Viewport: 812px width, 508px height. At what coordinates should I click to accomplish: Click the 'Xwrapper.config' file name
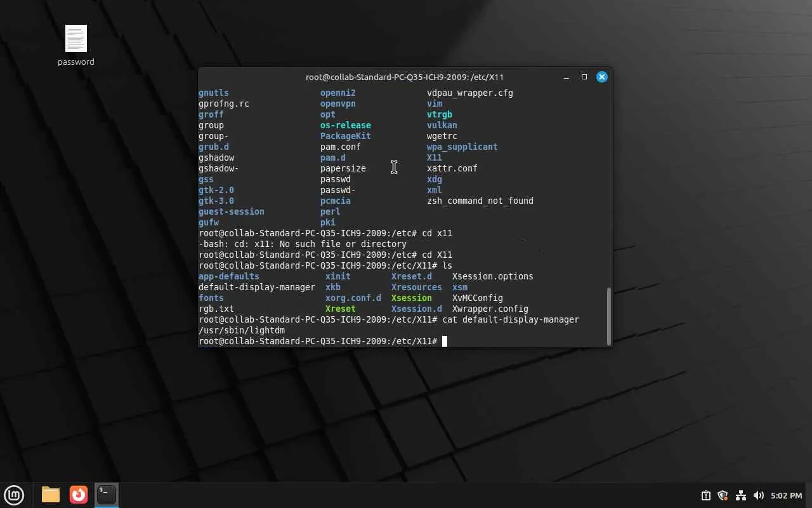click(x=490, y=309)
